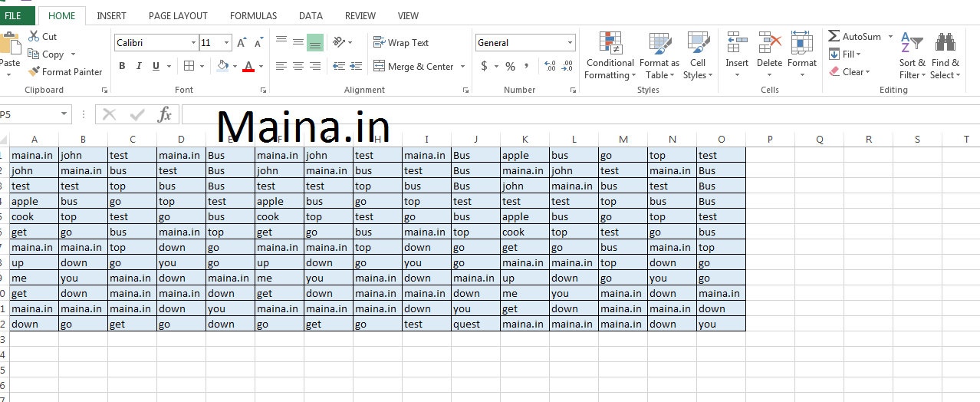Image resolution: width=980 pixels, height=402 pixels.
Task: Select column T header
Action: [966, 139]
